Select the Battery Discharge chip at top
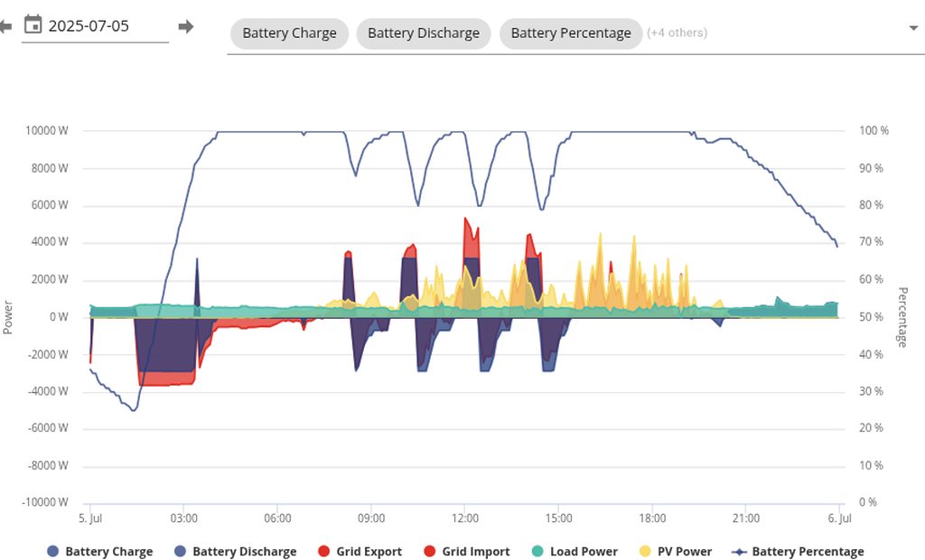This screenshot has height=560, width=925. (423, 33)
